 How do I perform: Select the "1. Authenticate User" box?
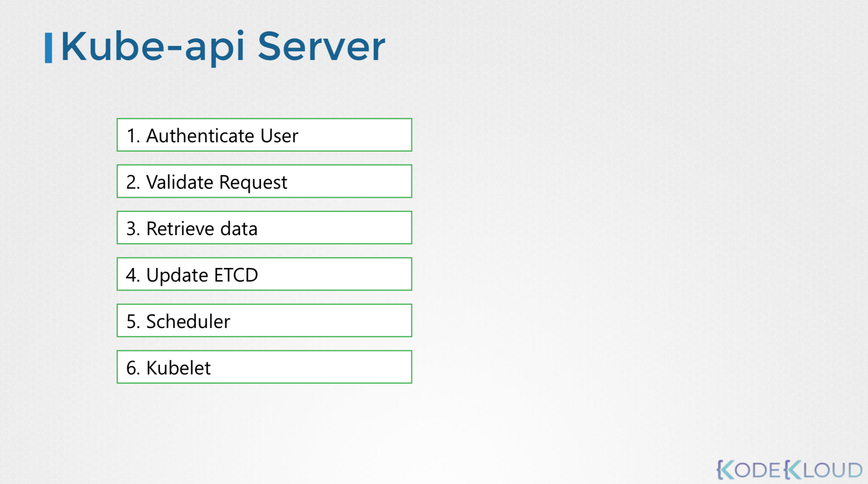(264, 135)
